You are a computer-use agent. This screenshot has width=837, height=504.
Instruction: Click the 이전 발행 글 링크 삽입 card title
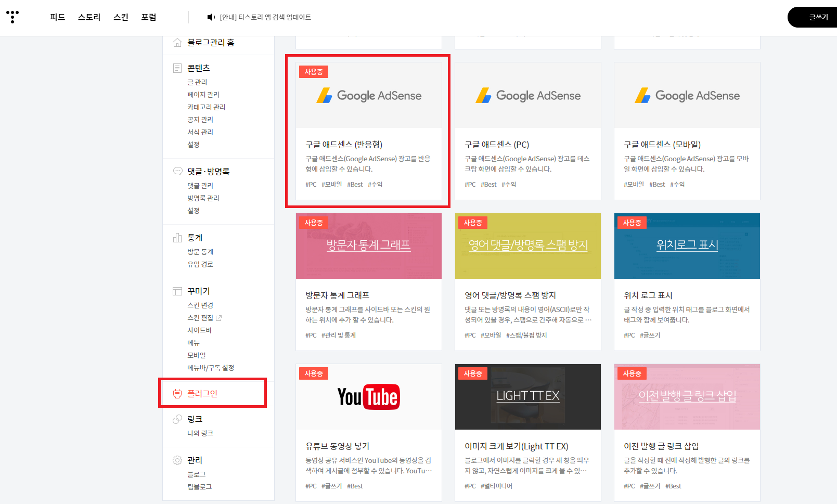pyautogui.click(x=661, y=446)
